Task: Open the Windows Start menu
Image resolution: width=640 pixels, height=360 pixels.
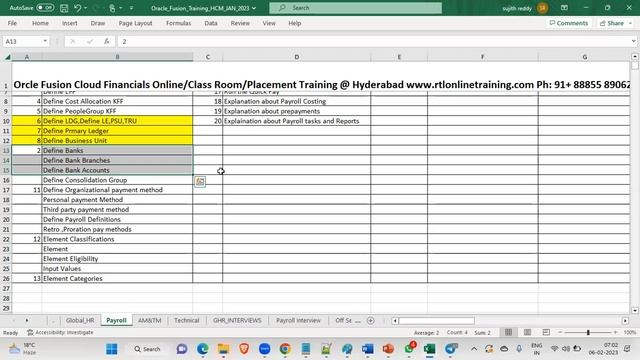Action: [x=111, y=349]
